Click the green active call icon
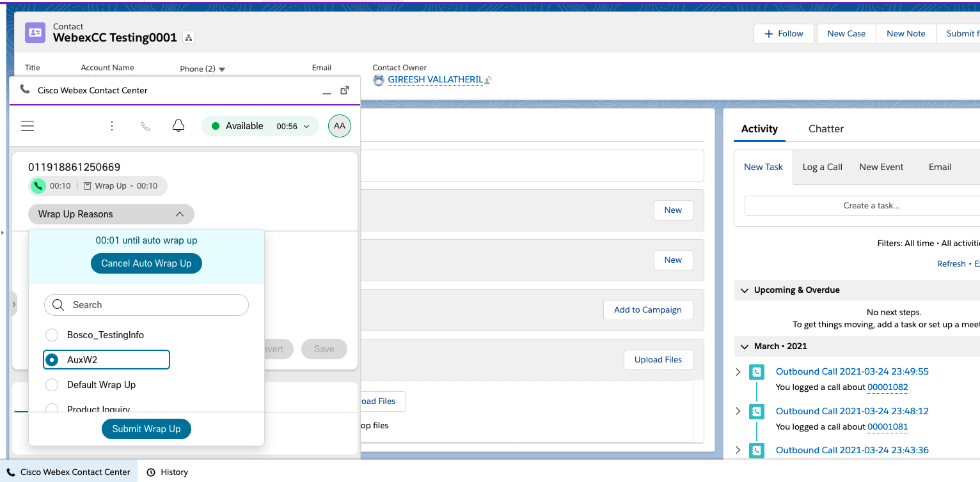This screenshot has width=980, height=482. click(x=36, y=185)
